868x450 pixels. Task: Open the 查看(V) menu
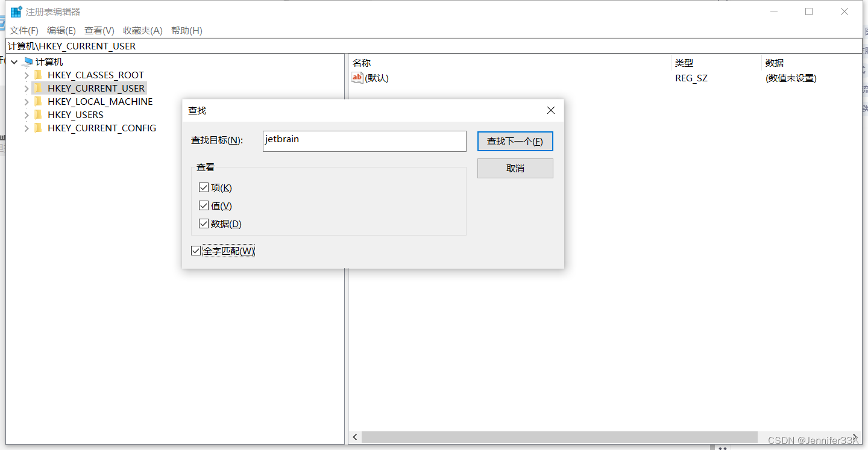point(99,30)
